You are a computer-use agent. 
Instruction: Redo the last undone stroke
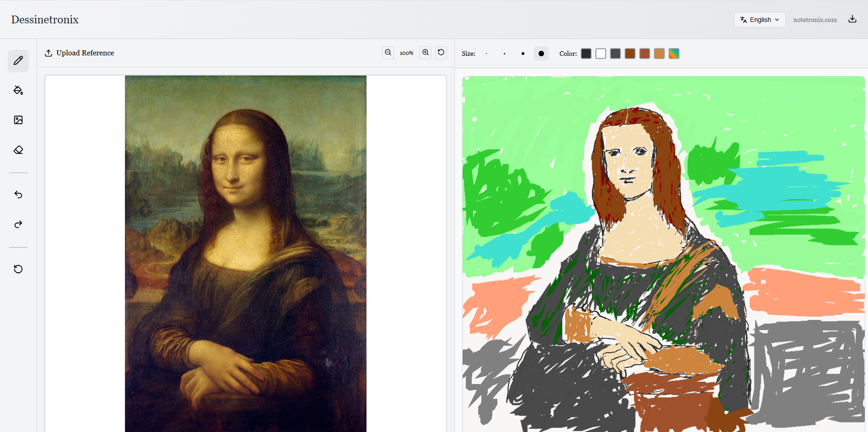click(18, 224)
